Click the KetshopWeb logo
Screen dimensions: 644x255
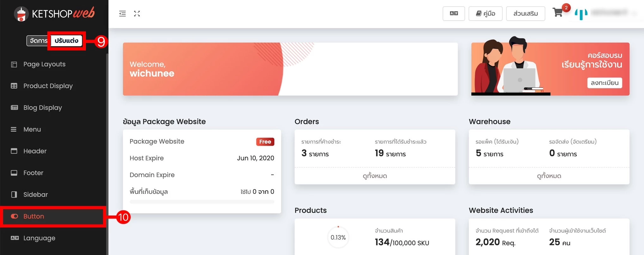coord(54,14)
